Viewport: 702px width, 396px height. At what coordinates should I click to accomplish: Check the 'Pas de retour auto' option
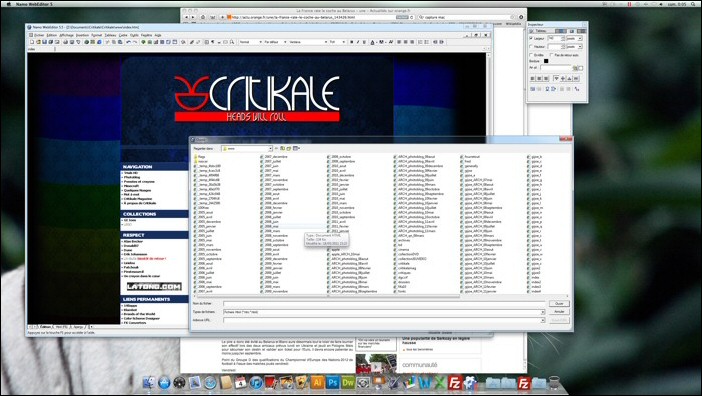(x=551, y=55)
